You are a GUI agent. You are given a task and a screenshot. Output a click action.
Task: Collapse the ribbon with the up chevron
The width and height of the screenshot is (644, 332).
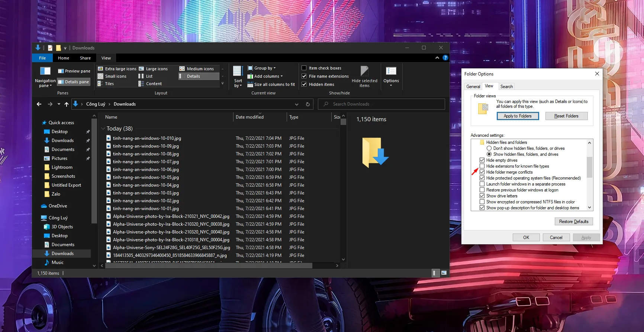click(437, 58)
